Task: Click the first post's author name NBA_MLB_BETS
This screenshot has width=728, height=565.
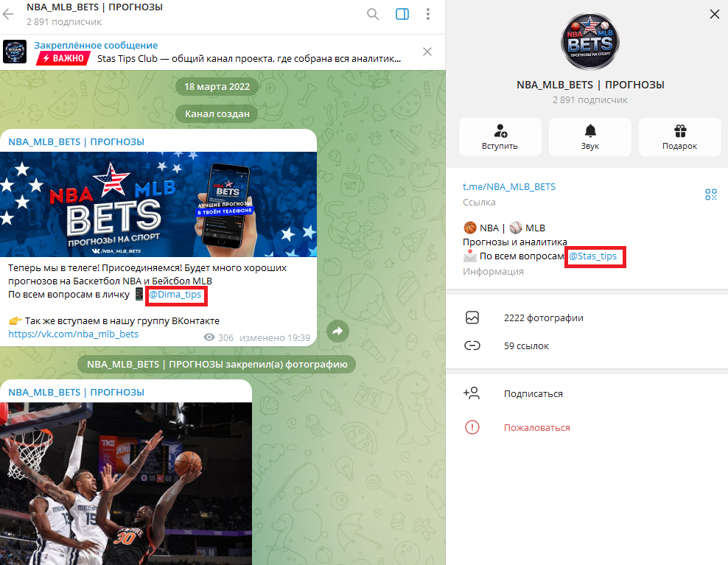Action: (76, 141)
